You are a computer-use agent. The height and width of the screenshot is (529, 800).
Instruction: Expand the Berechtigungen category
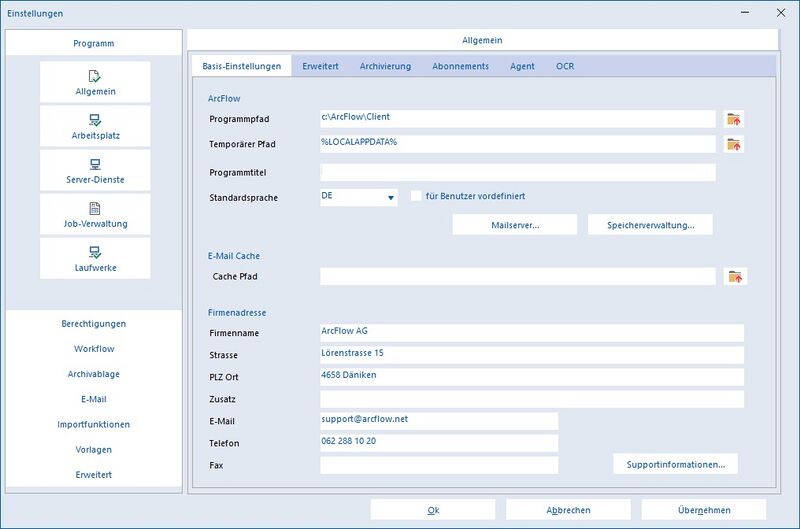[x=94, y=324]
